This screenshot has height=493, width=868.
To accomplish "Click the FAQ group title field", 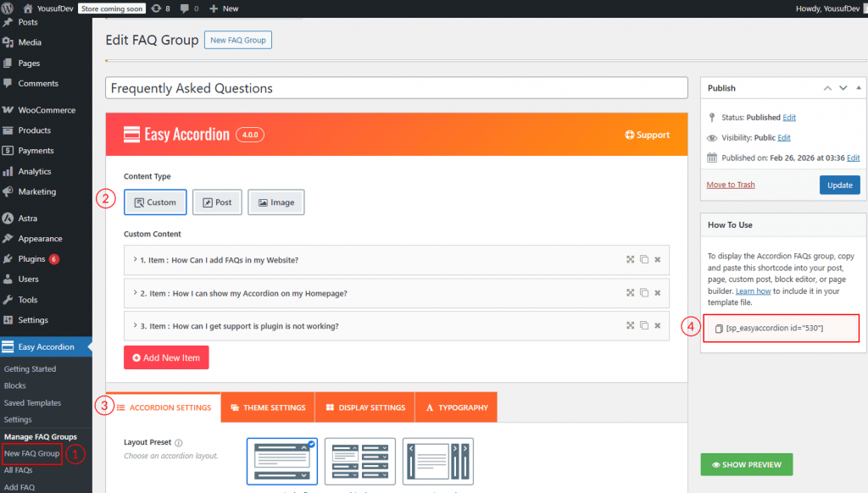I will pos(396,88).
